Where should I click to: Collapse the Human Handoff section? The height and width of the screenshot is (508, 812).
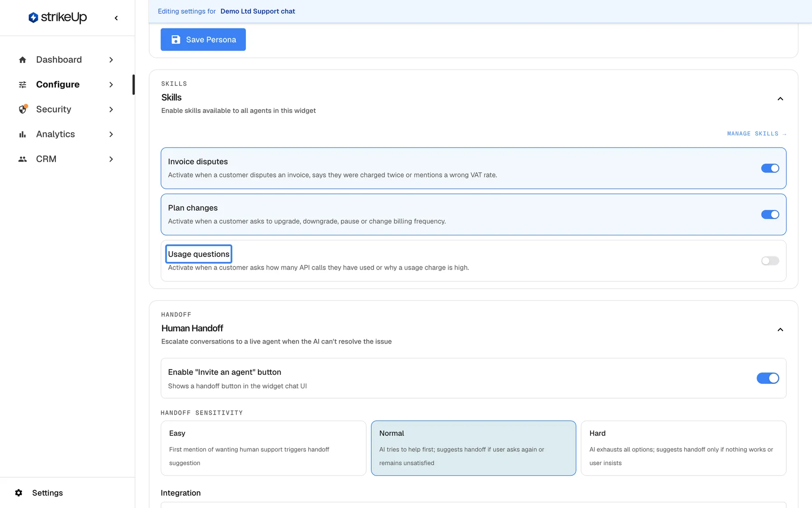coord(780,330)
